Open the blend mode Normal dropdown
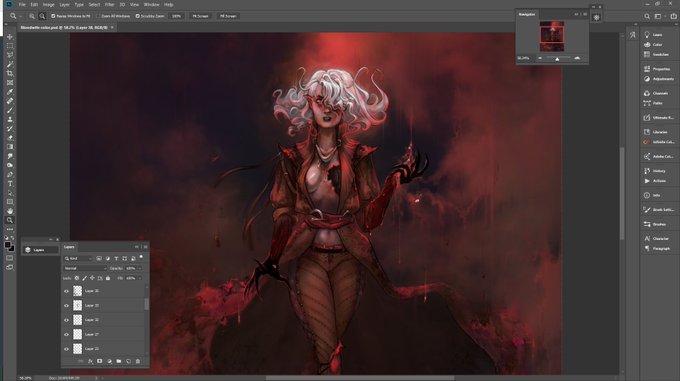The width and height of the screenshot is (680, 381). pos(85,268)
